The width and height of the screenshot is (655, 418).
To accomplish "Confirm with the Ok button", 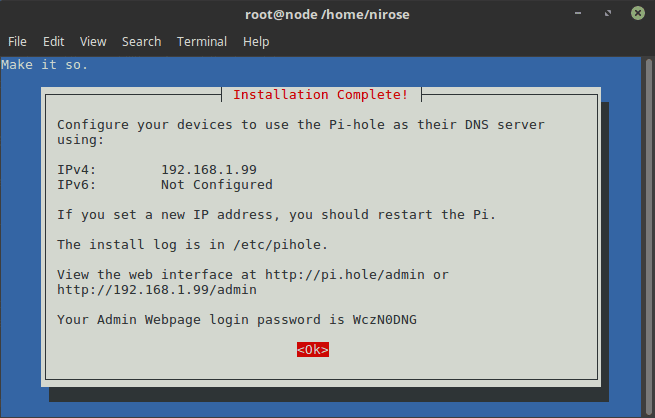I will [x=313, y=350].
